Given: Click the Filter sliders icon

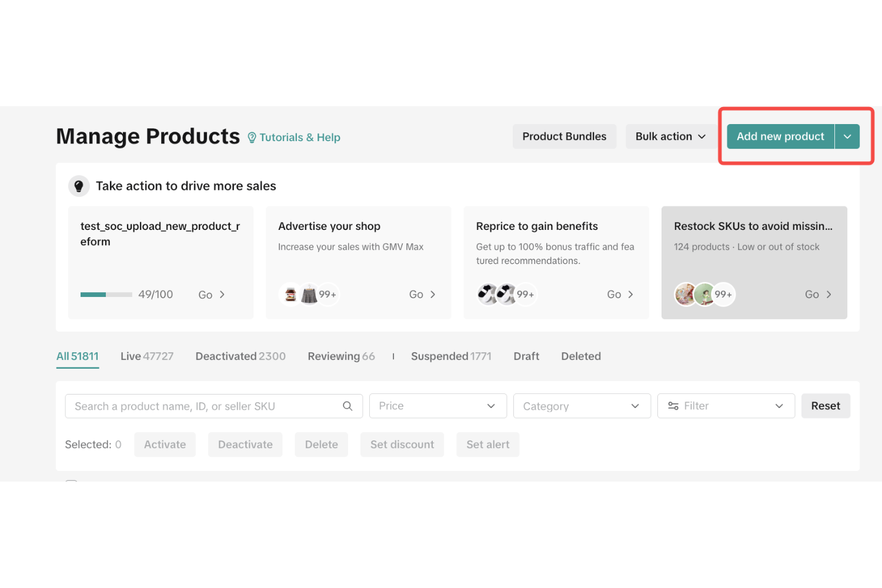Looking at the screenshot, I should (673, 406).
